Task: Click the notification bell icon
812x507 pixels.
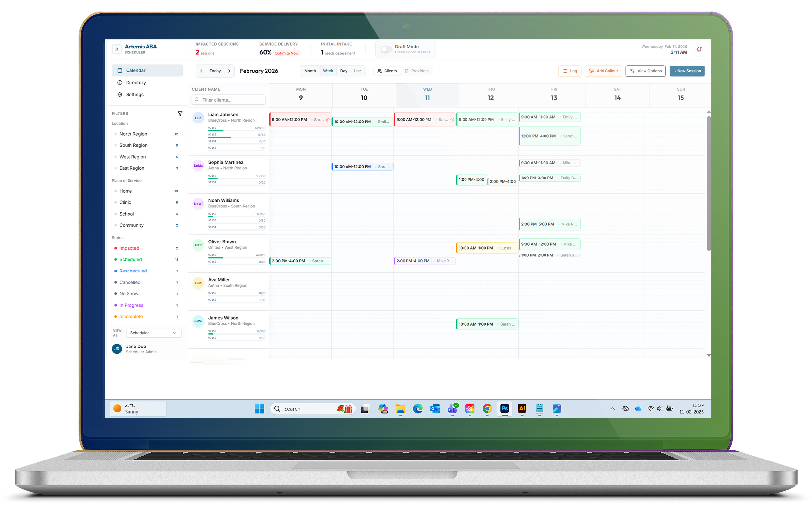Action: (699, 50)
